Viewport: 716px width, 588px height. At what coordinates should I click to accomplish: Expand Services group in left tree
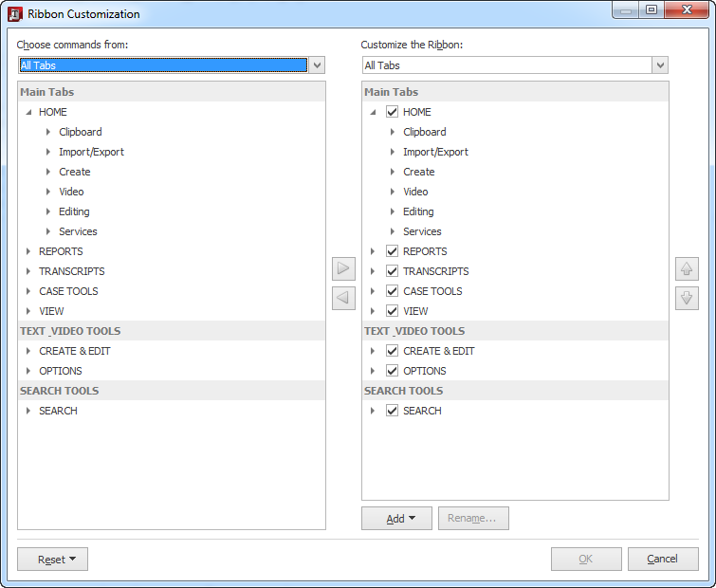(x=48, y=231)
